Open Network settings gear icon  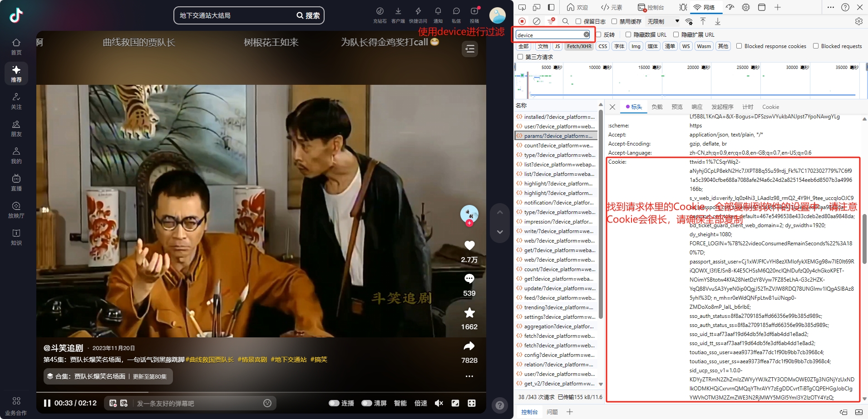pos(858,21)
